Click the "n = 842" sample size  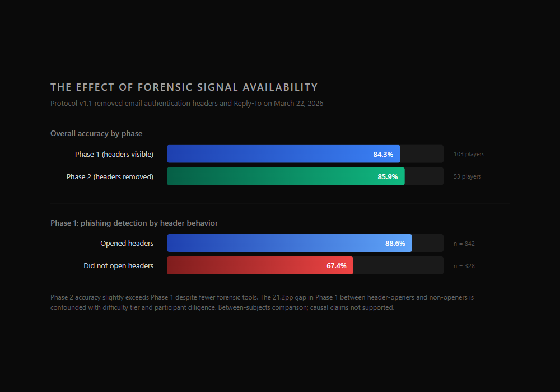[x=464, y=244]
